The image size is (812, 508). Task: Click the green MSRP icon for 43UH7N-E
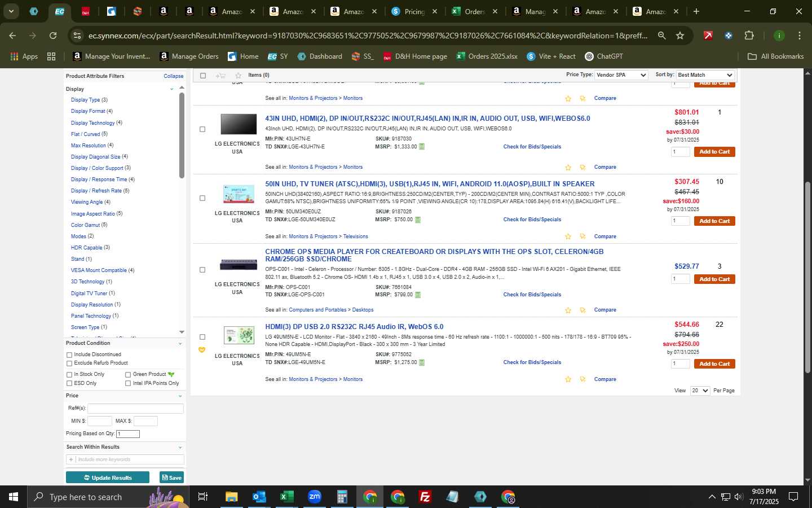[422, 147]
